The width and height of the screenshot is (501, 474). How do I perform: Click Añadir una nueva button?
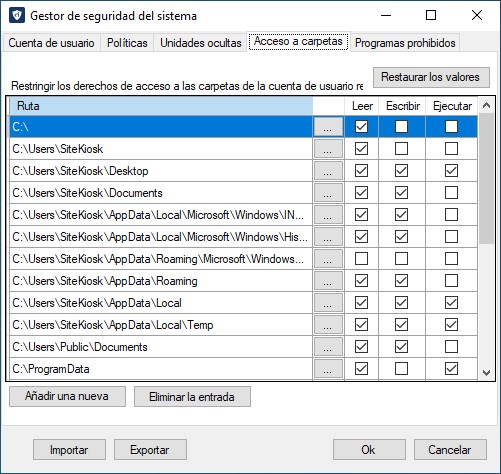click(67, 396)
